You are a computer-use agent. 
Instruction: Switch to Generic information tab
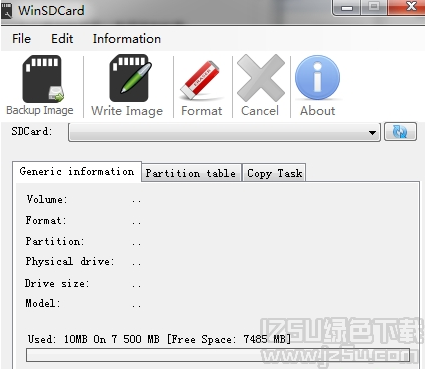(77, 172)
